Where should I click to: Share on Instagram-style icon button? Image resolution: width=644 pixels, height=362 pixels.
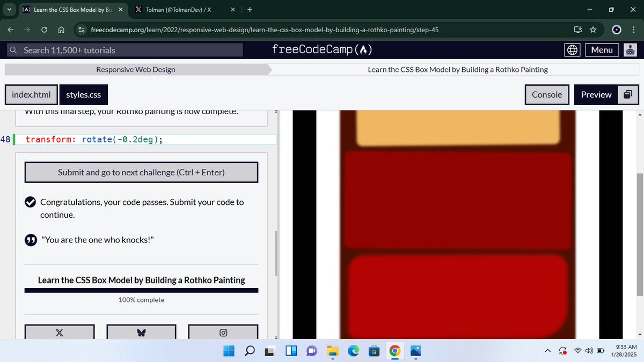223,333
